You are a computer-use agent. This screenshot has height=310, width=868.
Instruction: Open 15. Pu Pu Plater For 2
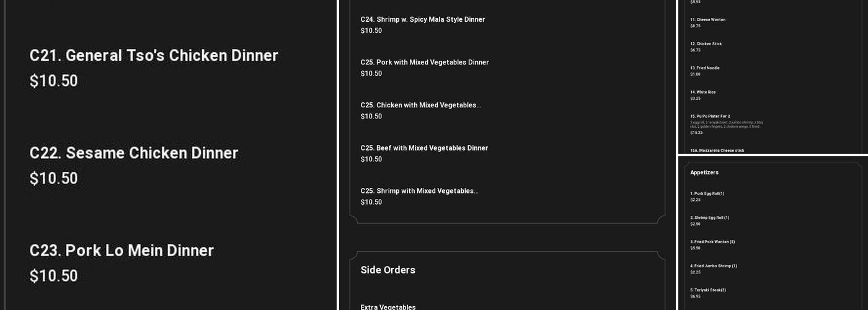tap(710, 117)
